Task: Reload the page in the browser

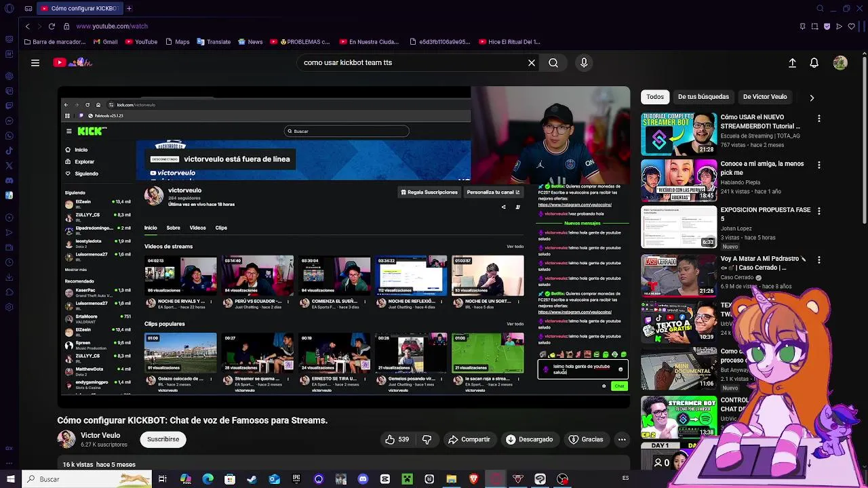Action: pos(52,26)
